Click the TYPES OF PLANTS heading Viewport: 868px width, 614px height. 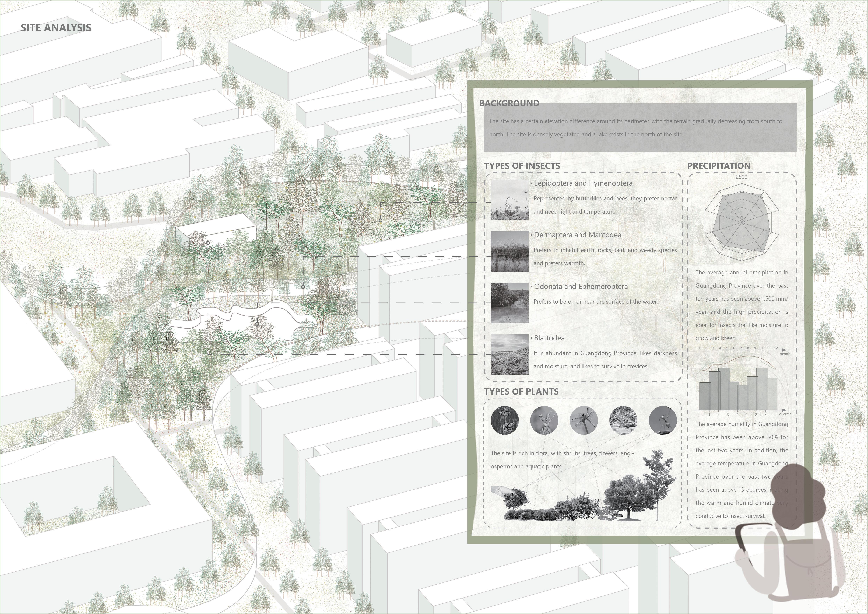coord(521,391)
